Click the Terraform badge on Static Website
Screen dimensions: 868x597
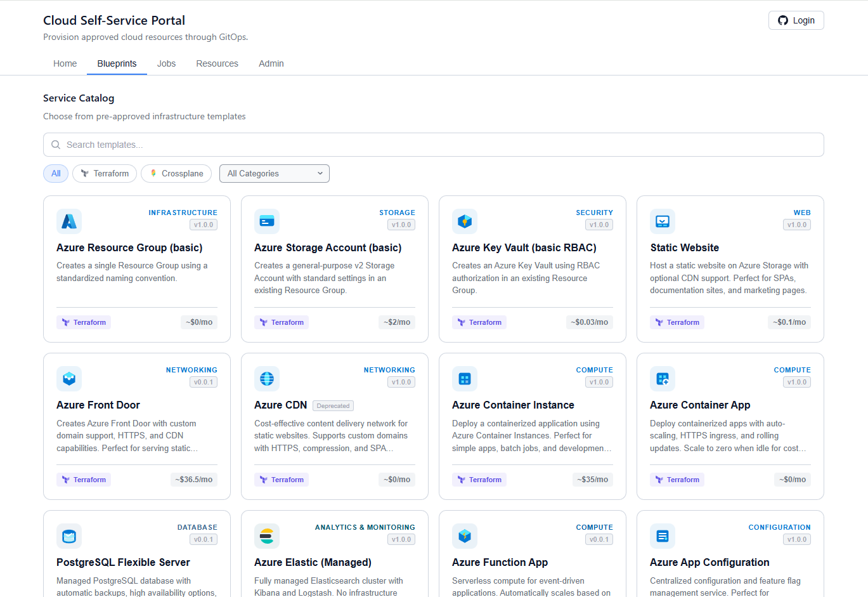coord(677,322)
